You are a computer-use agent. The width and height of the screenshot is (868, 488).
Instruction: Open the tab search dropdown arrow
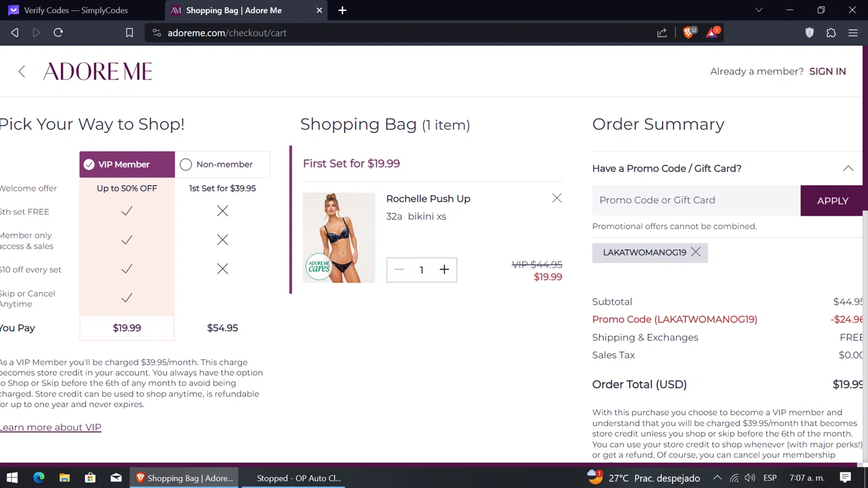[759, 10]
